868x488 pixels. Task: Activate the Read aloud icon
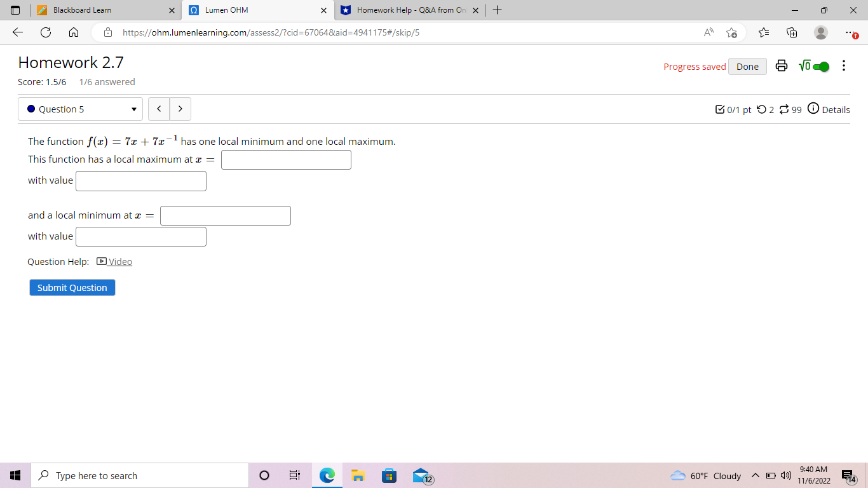pos(708,32)
